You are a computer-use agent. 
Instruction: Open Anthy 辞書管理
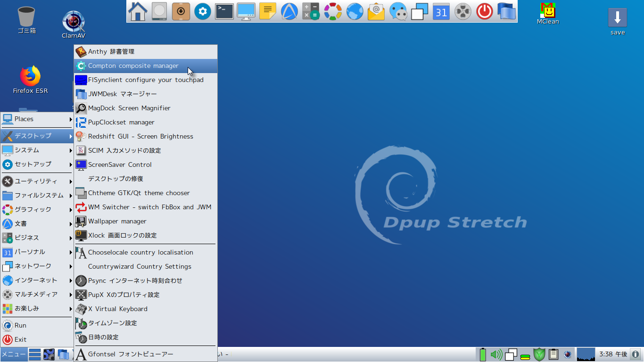(x=146, y=52)
